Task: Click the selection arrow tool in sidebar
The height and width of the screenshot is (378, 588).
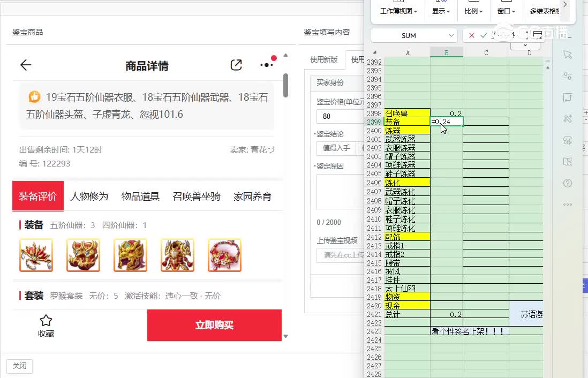Action: (x=568, y=55)
